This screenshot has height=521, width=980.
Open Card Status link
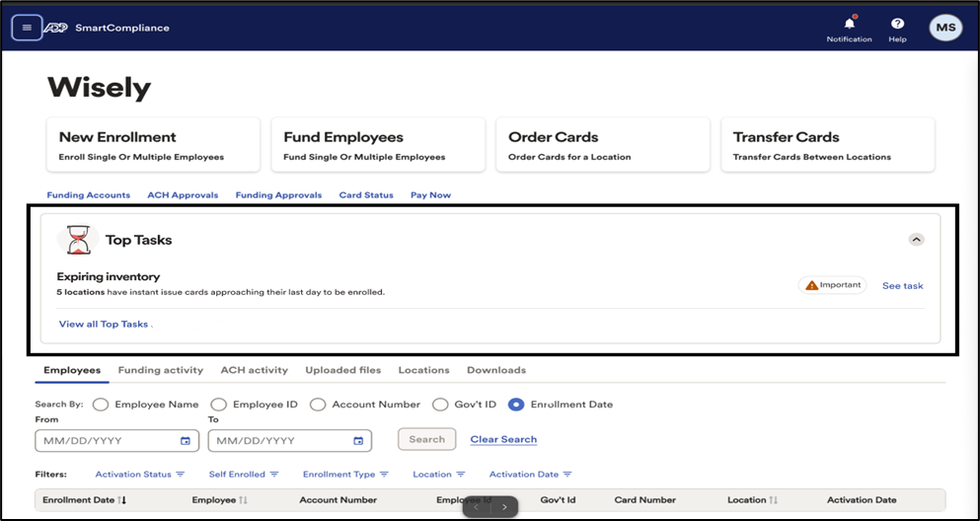[366, 195]
